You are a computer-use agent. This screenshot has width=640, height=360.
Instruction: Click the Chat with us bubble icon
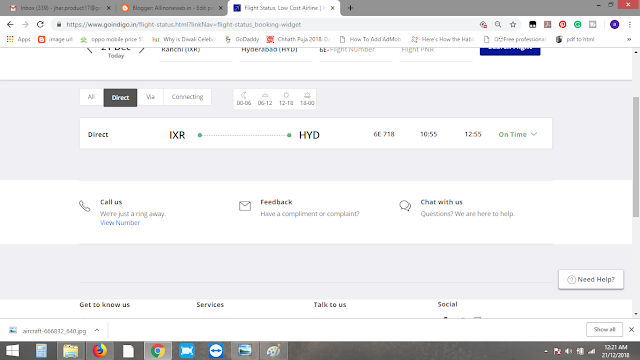(x=405, y=206)
